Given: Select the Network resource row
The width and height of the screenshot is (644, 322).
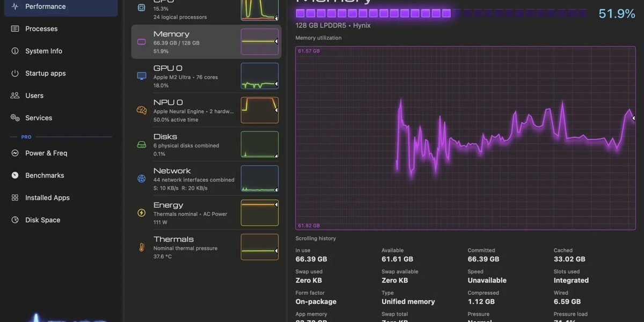Looking at the screenshot, I should tap(206, 179).
